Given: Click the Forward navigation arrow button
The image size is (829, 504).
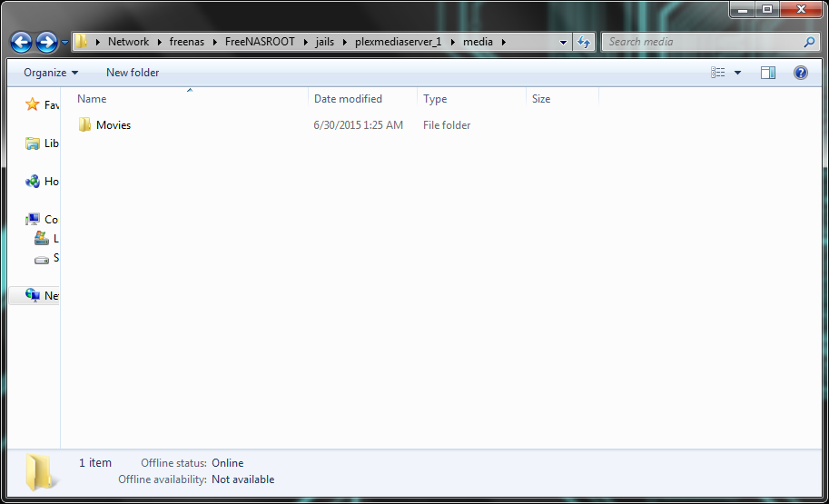Looking at the screenshot, I should [x=46, y=42].
